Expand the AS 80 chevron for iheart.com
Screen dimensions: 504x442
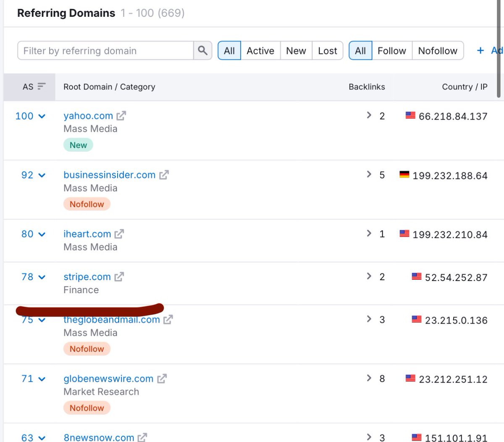(42, 234)
